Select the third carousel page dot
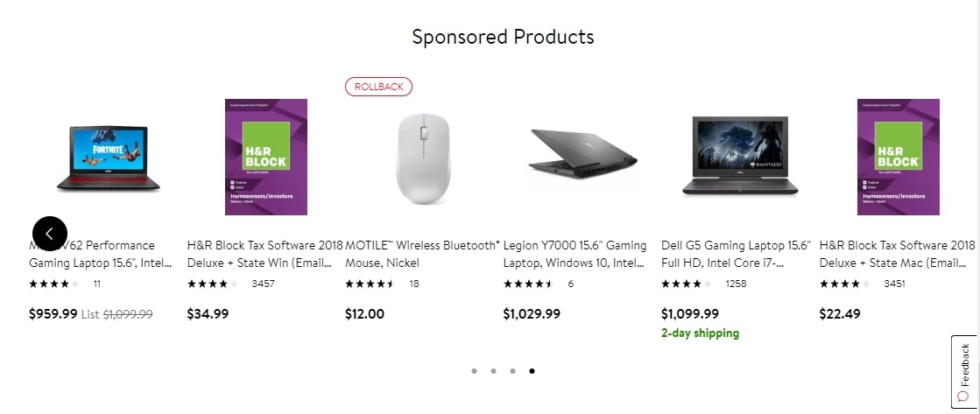The width and height of the screenshot is (980, 414). 512,371
